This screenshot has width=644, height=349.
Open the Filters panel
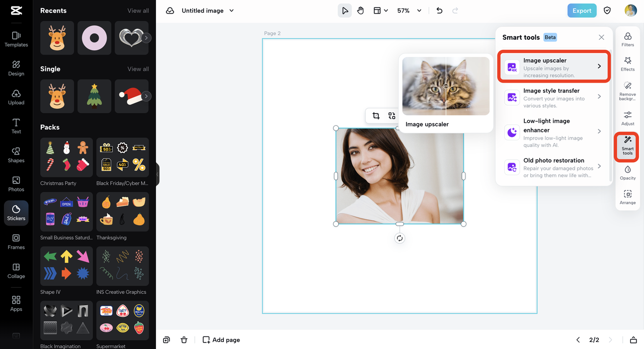point(627,39)
